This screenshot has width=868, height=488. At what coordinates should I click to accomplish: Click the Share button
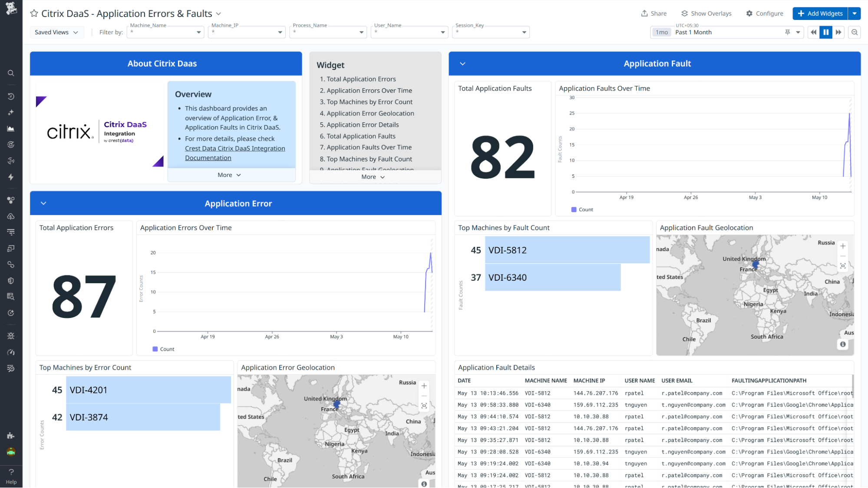click(653, 13)
